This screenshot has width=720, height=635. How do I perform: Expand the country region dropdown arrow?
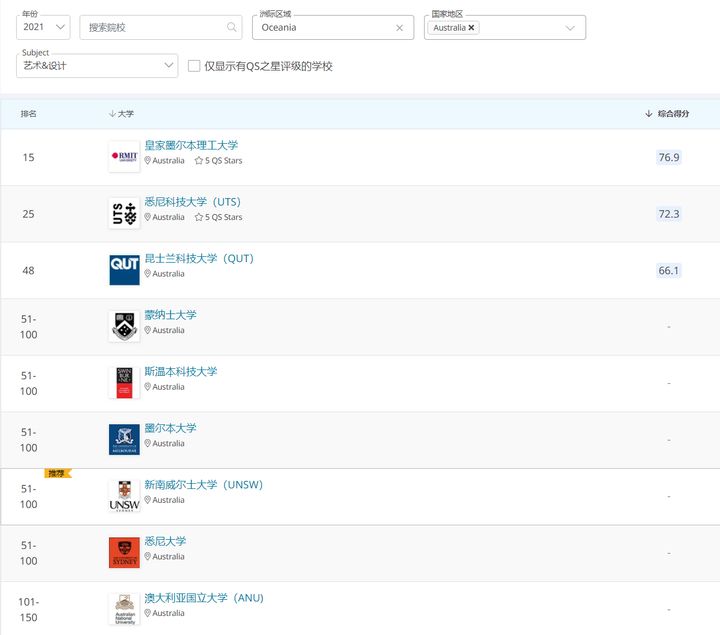pos(570,28)
